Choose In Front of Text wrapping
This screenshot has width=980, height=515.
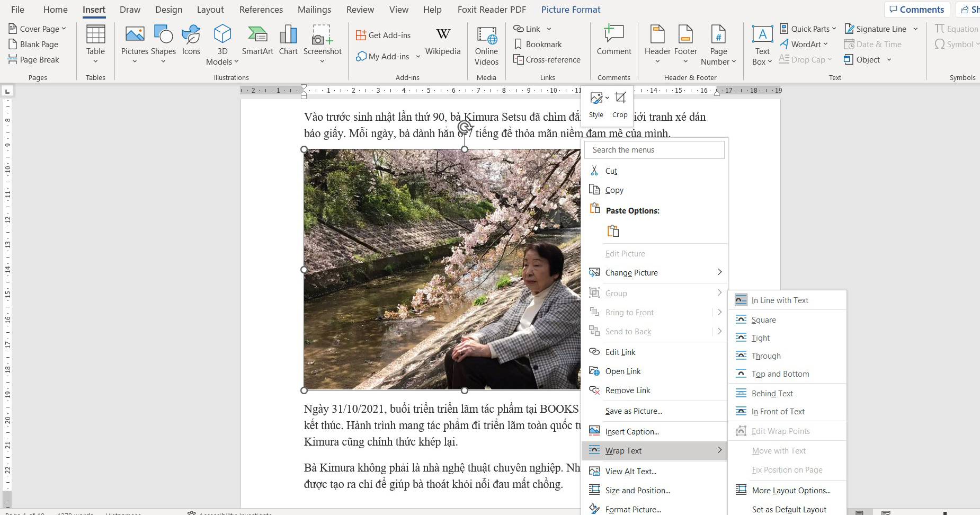pyautogui.click(x=788, y=411)
